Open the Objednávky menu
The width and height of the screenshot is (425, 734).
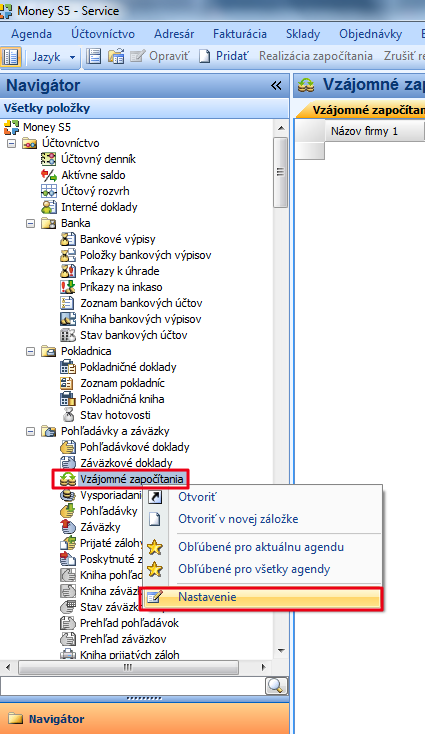[370, 34]
